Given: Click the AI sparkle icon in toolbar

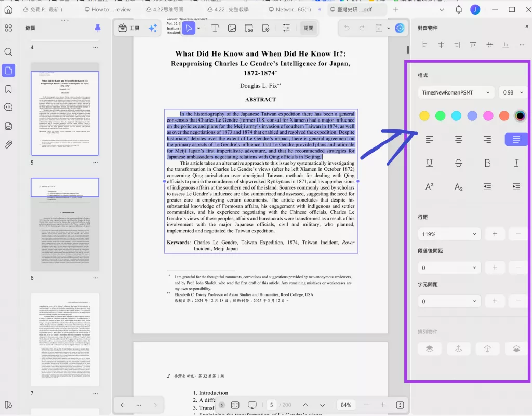Looking at the screenshot, I should coord(153,28).
